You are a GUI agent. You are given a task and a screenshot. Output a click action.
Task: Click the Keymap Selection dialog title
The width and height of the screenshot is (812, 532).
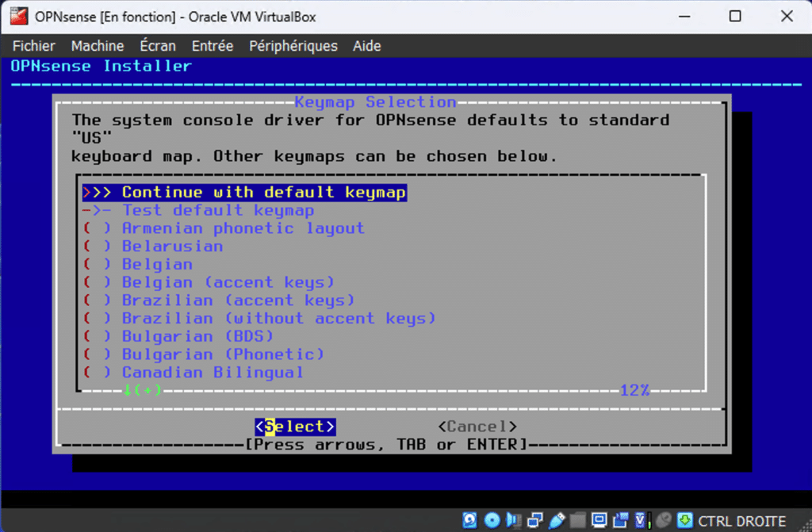pyautogui.click(x=375, y=102)
